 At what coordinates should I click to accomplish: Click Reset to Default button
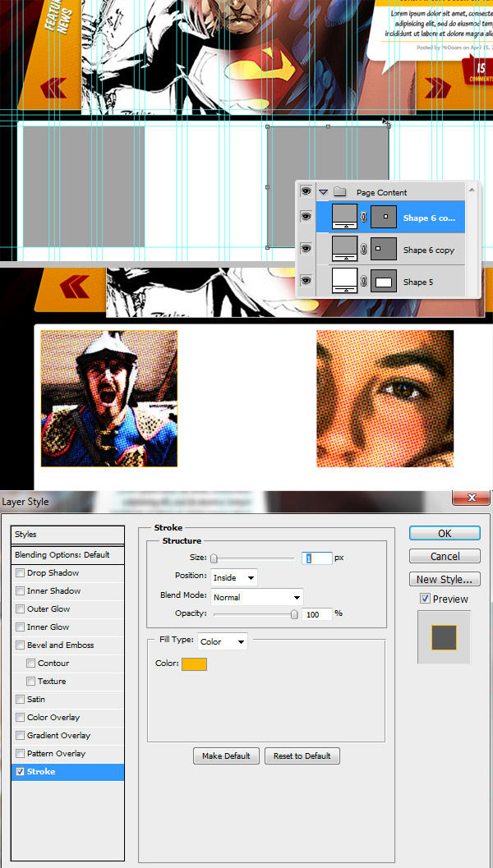tap(302, 755)
